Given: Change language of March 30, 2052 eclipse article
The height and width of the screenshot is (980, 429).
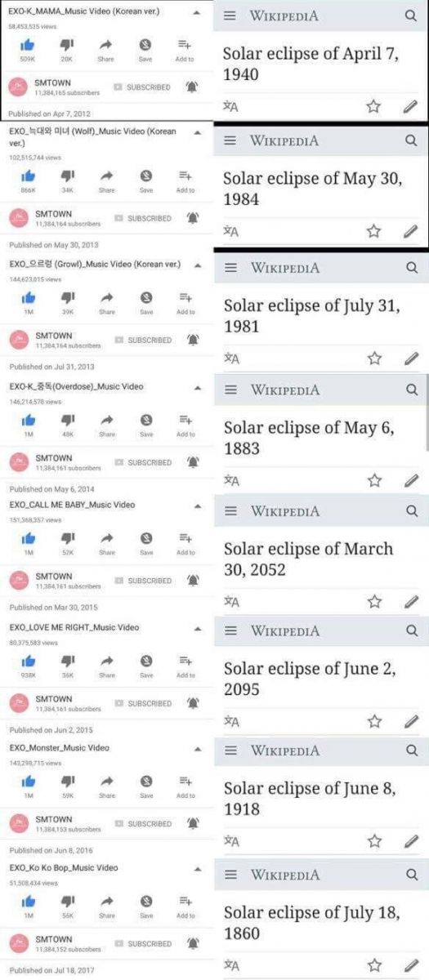Looking at the screenshot, I should tap(231, 602).
